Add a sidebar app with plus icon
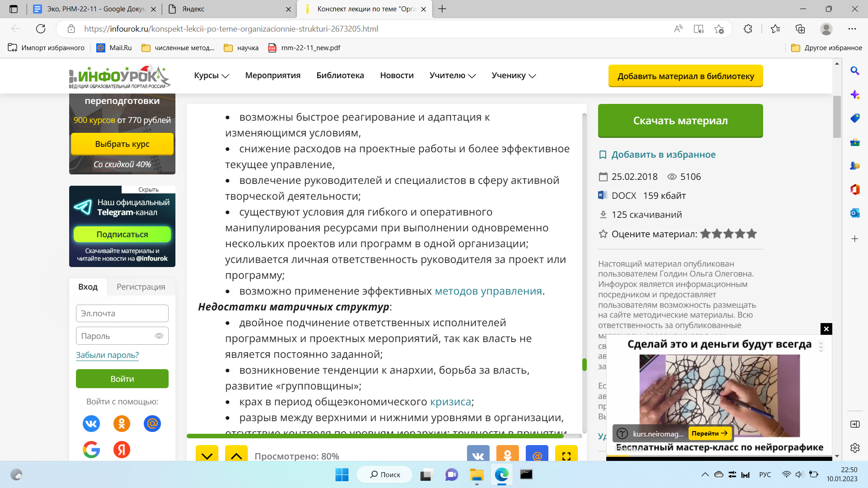The image size is (868, 488). [854, 239]
